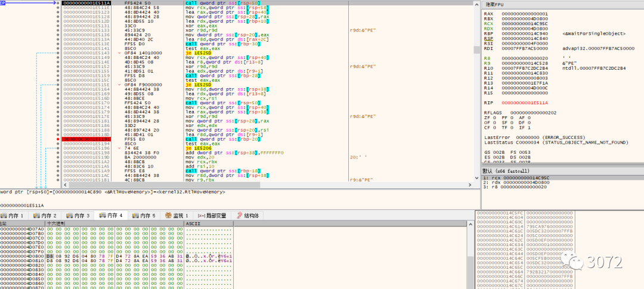Select the RCX register value 14C95C
Viewport: 644px width, 289px height.
click(x=524, y=23)
